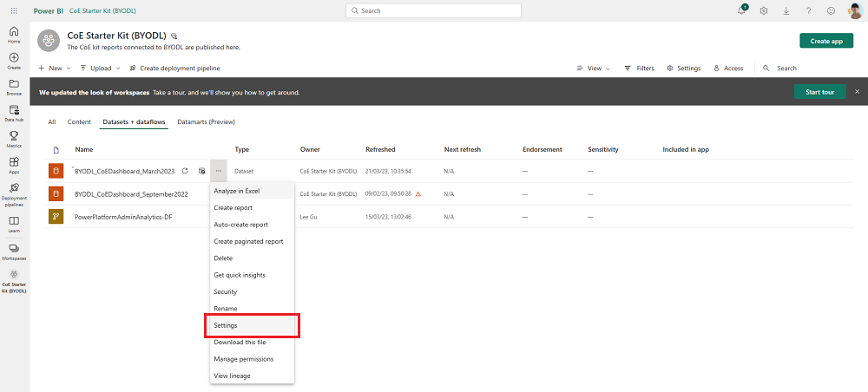Expand the Upload dropdown

coord(100,68)
